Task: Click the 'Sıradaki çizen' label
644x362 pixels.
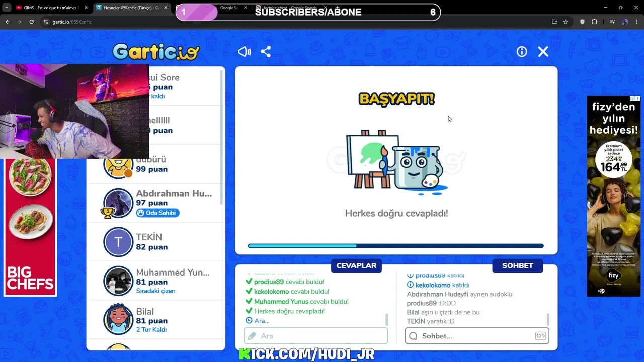Action: [x=155, y=291]
